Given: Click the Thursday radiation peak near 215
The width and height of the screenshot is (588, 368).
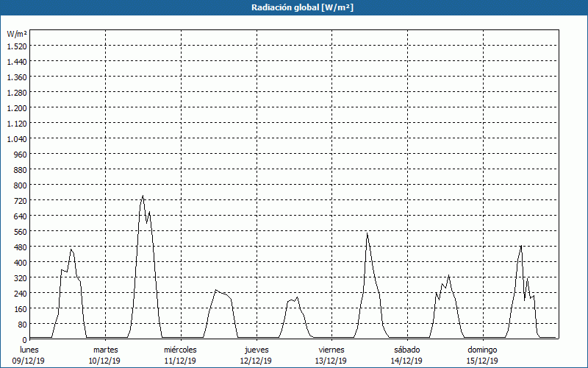Looking at the screenshot, I should pyautogui.click(x=297, y=297).
